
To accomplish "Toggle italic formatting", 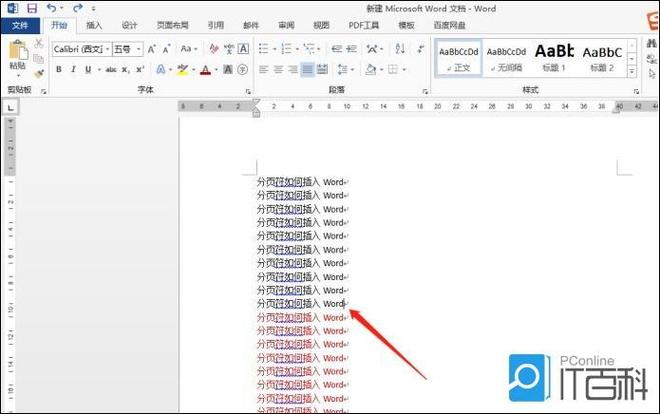I will tap(73, 69).
